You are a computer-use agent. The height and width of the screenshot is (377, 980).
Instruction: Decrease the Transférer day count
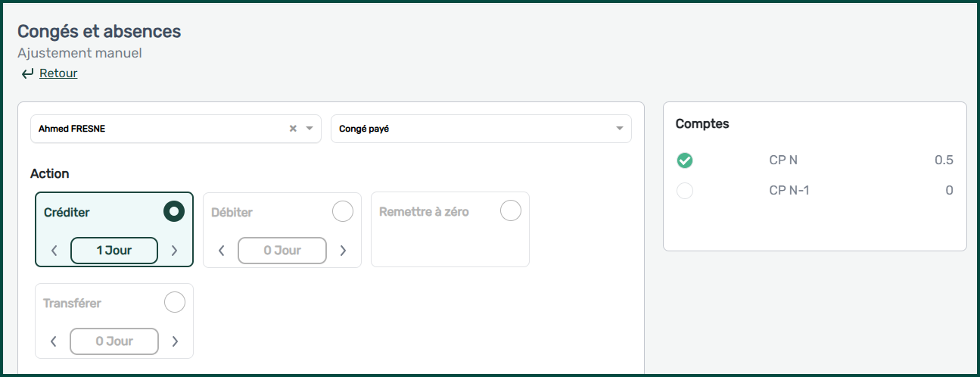(x=54, y=341)
